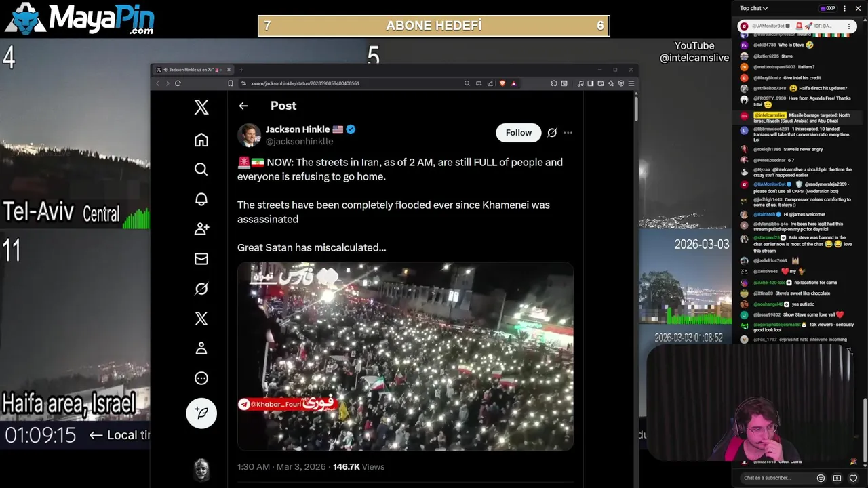This screenshot has height=488, width=868.
Task: Click the Grok icon beside Follow button
Action: click(x=552, y=133)
